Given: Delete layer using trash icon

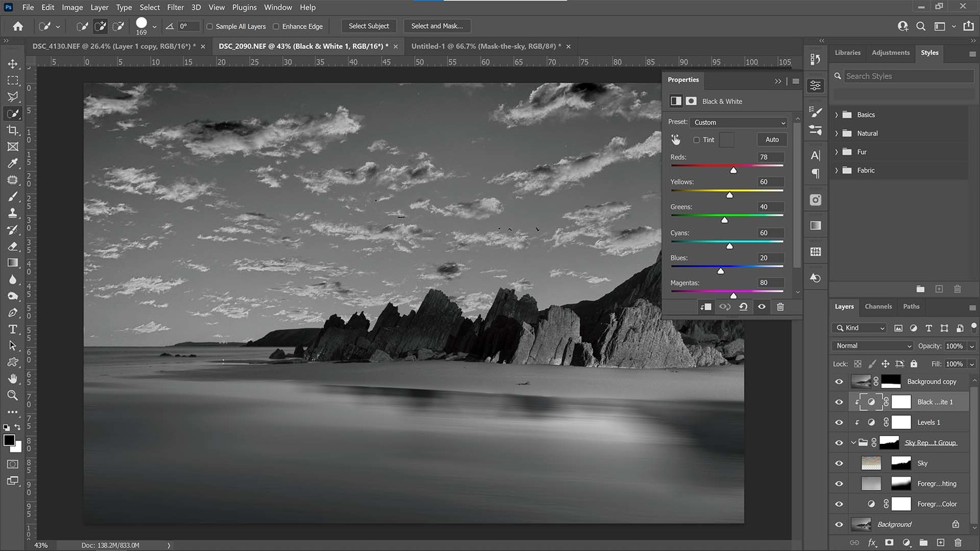Looking at the screenshot, I should [958, 543].
